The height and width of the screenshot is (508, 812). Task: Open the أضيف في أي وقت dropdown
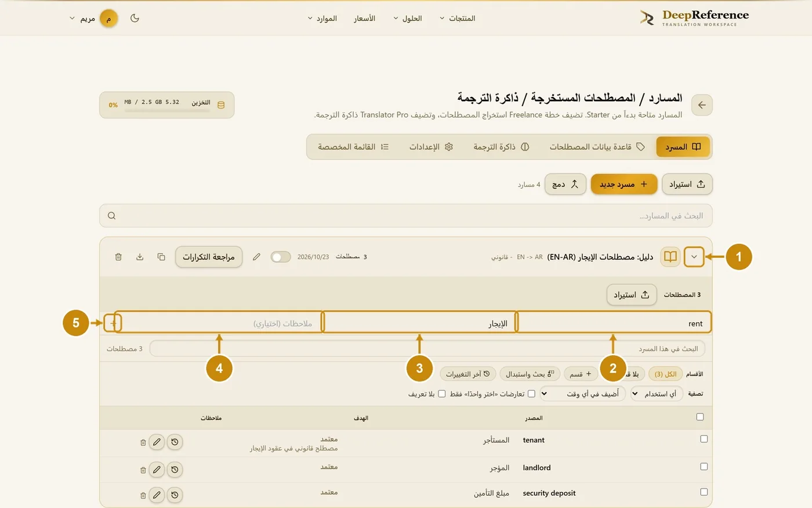tap(582, 394)
